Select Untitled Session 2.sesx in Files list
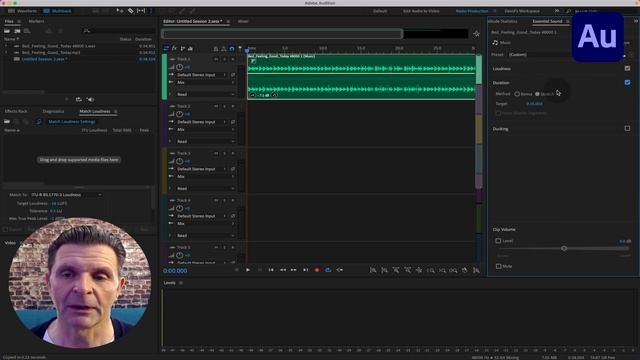 tap(44, 59)
